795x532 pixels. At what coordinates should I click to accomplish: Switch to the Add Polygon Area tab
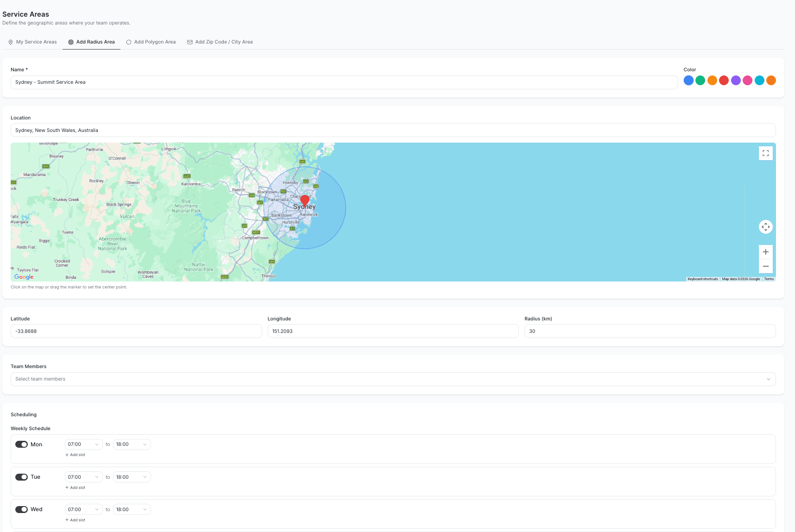coord(151,42)
